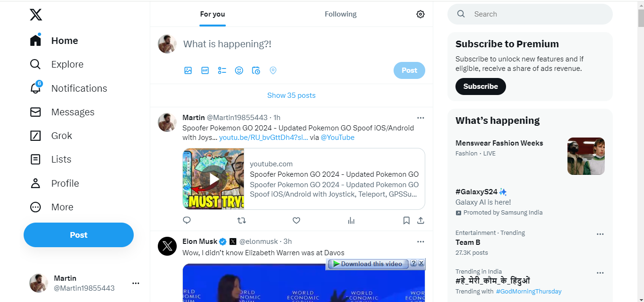Open the Hindi hashtag trending in India
Viewport: 644px width, 302px height.
[x=493, y=281]
